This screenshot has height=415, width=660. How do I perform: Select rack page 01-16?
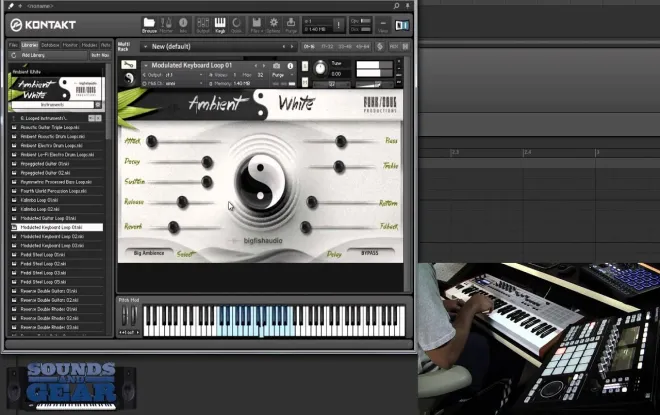coord(309,46)
